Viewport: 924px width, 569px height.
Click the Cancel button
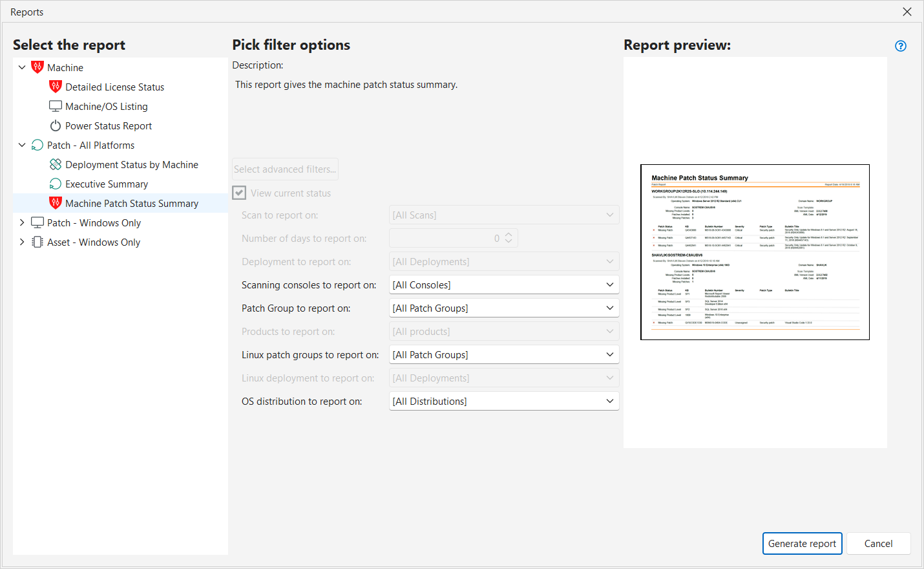878,543
